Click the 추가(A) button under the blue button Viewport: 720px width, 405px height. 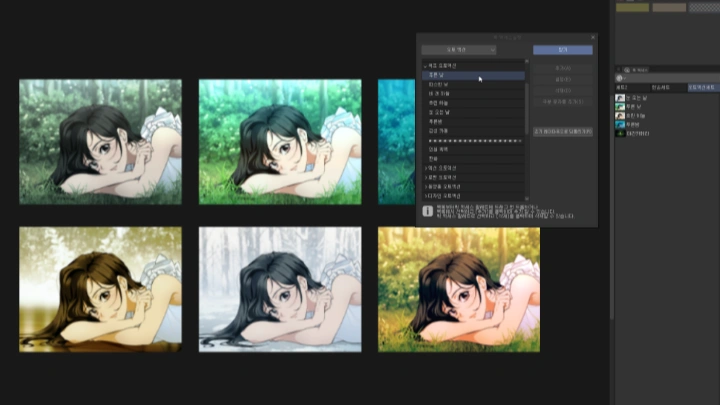562,68
